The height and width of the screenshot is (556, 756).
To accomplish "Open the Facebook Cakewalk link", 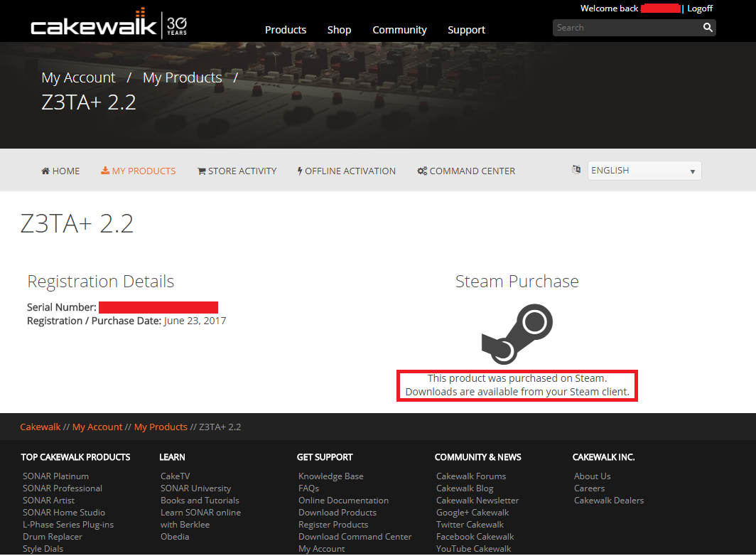I will pyautogui.click(x=475, y=536).
